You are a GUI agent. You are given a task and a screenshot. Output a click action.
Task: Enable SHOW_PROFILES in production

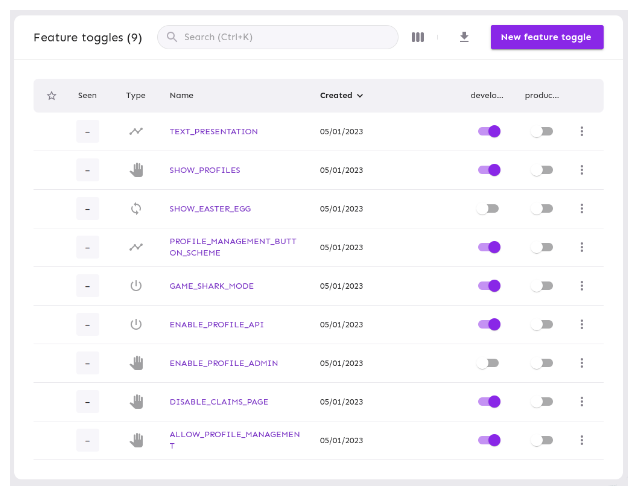(x=542, y=170)
